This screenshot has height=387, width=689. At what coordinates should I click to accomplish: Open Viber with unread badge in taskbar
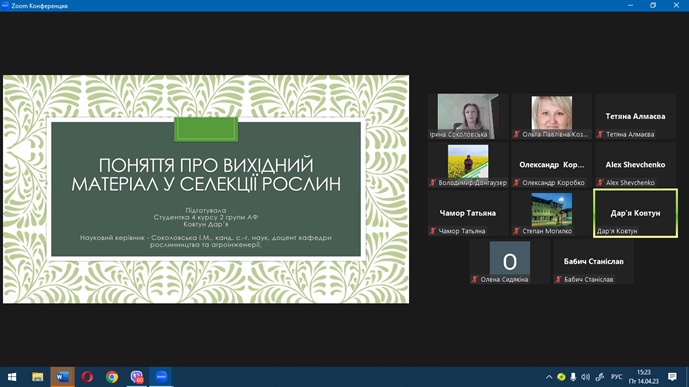[x=137, y=377]
